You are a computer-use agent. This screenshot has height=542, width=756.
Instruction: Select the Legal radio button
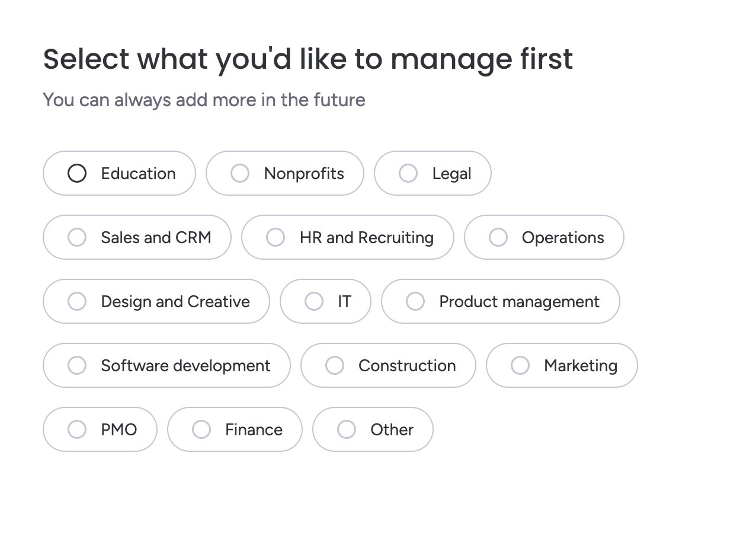(408, 173)
